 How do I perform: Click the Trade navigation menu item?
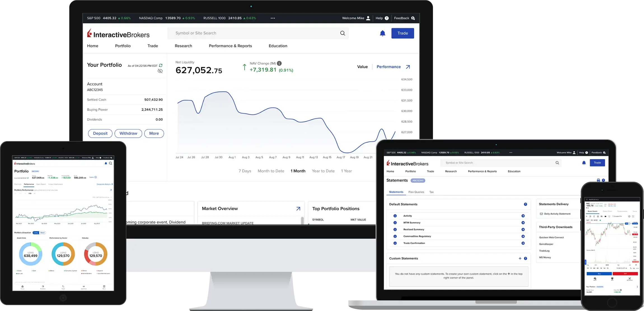[x=153, y=46]
